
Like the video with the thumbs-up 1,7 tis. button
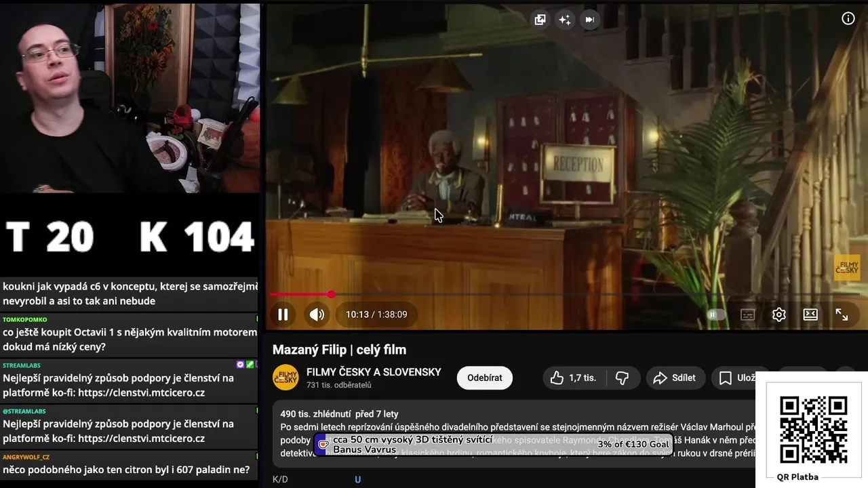tap(574, 378)
